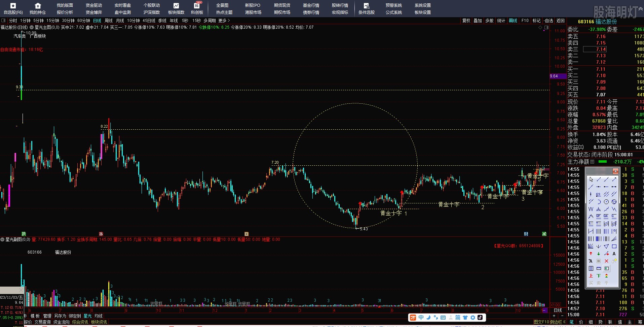Zoom in chart with plus button

[x=554, y=316]
